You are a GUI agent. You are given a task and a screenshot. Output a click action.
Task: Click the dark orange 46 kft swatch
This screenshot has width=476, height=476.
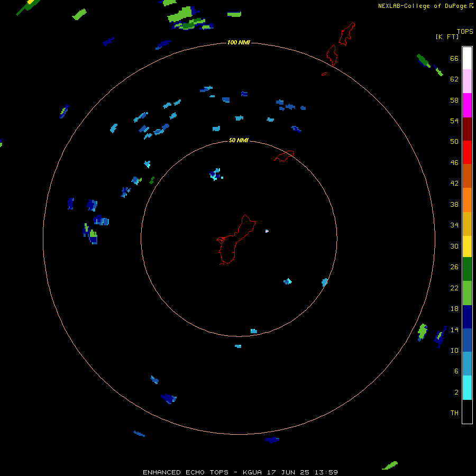click(x=467, y=176)
